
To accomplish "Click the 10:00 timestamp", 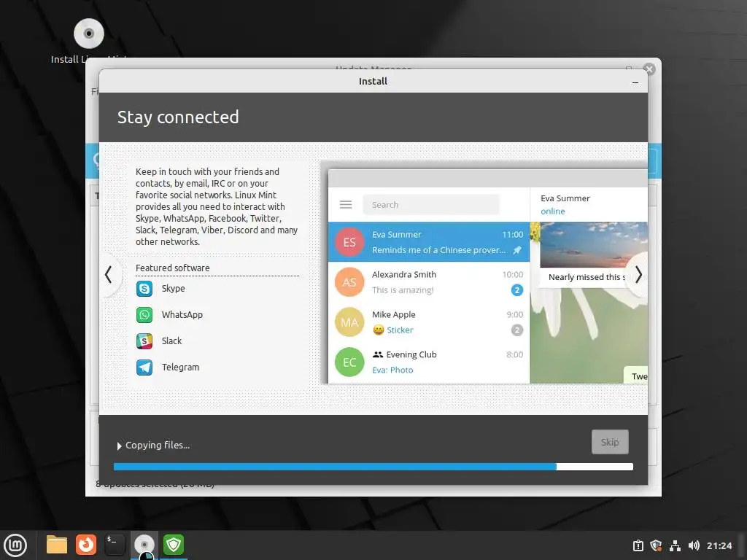I will coord(513,275).
